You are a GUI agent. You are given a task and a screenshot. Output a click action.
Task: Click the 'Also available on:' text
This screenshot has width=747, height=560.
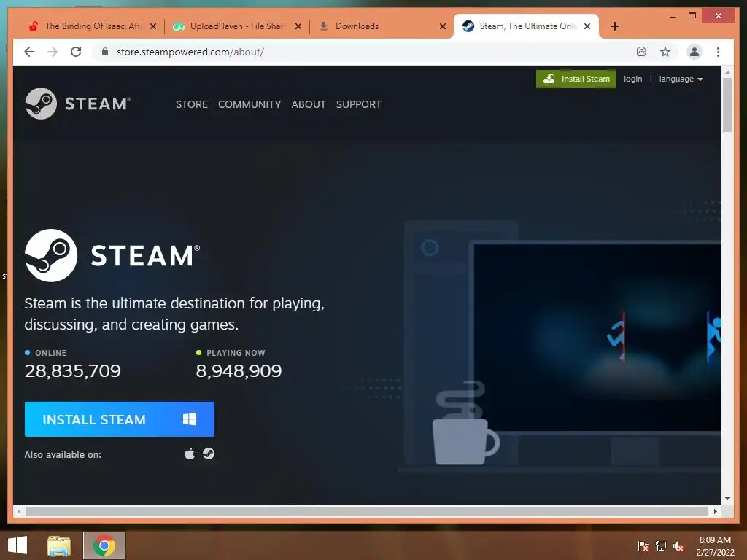point(63,454)
